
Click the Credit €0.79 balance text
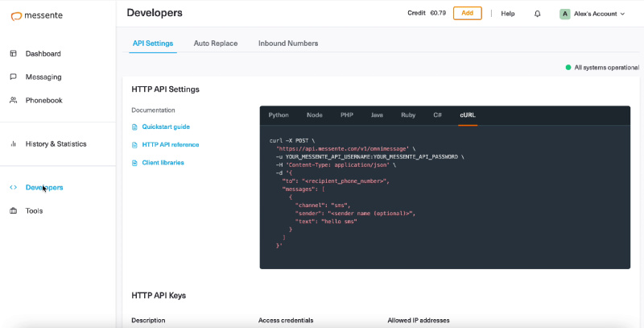pyautogui.click(x=427, y=13)
